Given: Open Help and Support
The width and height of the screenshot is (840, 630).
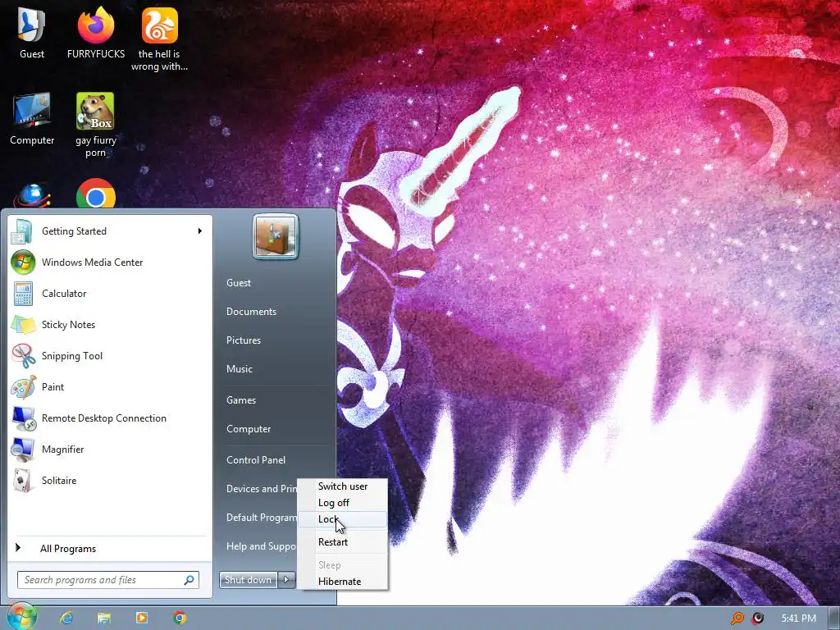Looking at the screenshot, I should click(261, 546).
